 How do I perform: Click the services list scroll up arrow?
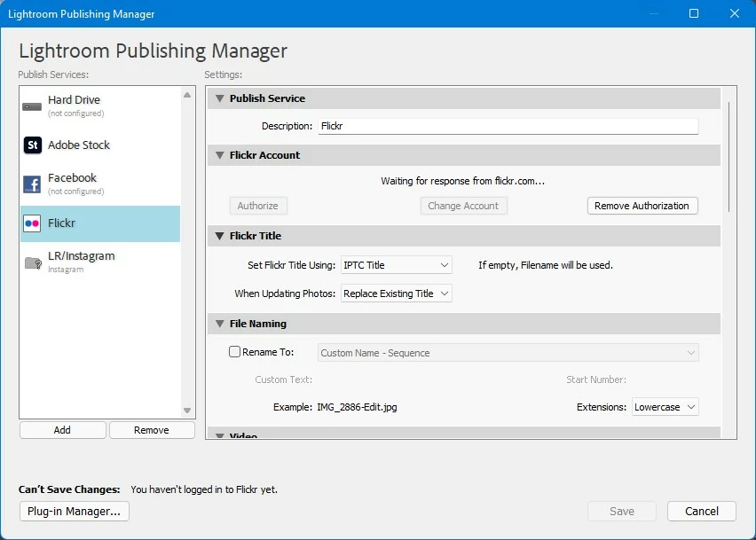[187, 95]
